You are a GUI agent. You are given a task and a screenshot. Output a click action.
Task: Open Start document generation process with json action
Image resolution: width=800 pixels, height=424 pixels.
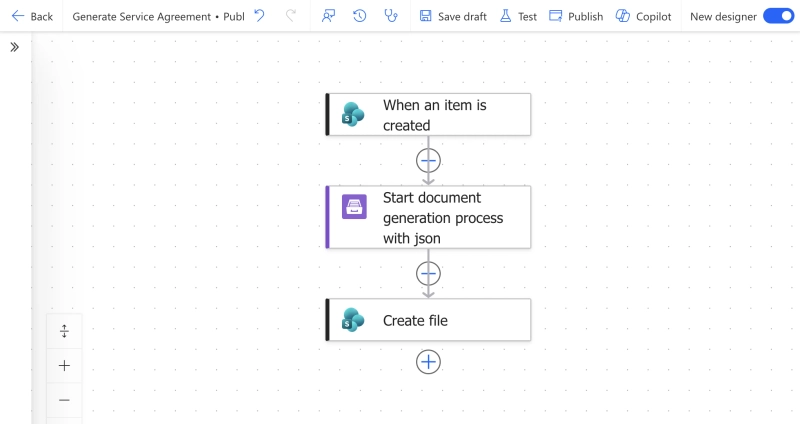pos(429,217)
